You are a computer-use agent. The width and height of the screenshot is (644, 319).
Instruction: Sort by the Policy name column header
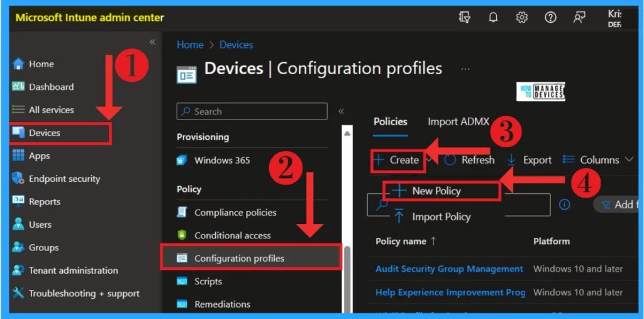(406, 242)
